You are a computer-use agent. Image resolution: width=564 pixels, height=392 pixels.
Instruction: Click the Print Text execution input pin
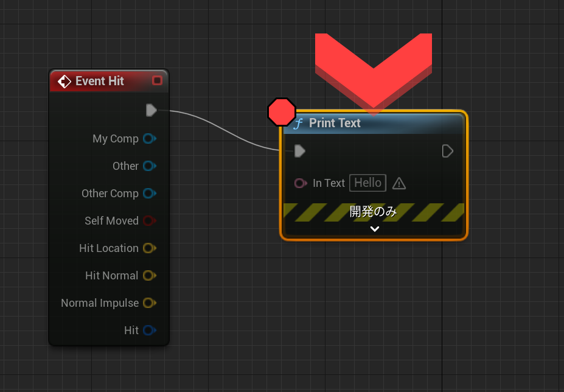[x=299, y=151]
